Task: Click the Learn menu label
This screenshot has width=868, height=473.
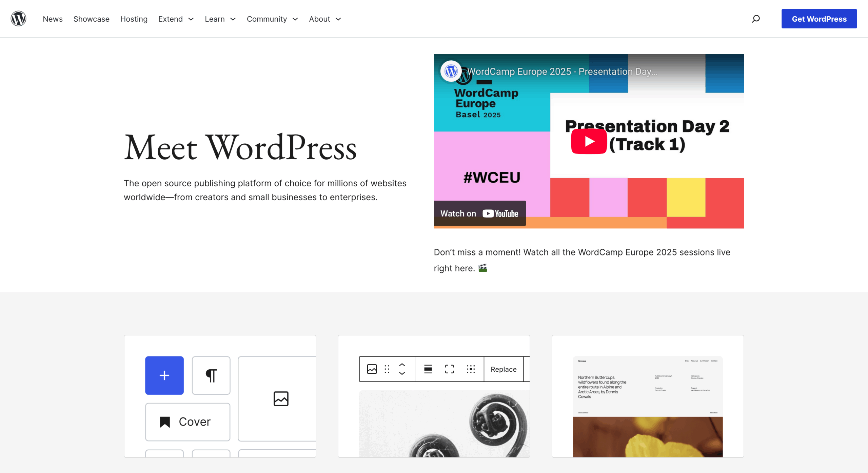Action: 215,19
